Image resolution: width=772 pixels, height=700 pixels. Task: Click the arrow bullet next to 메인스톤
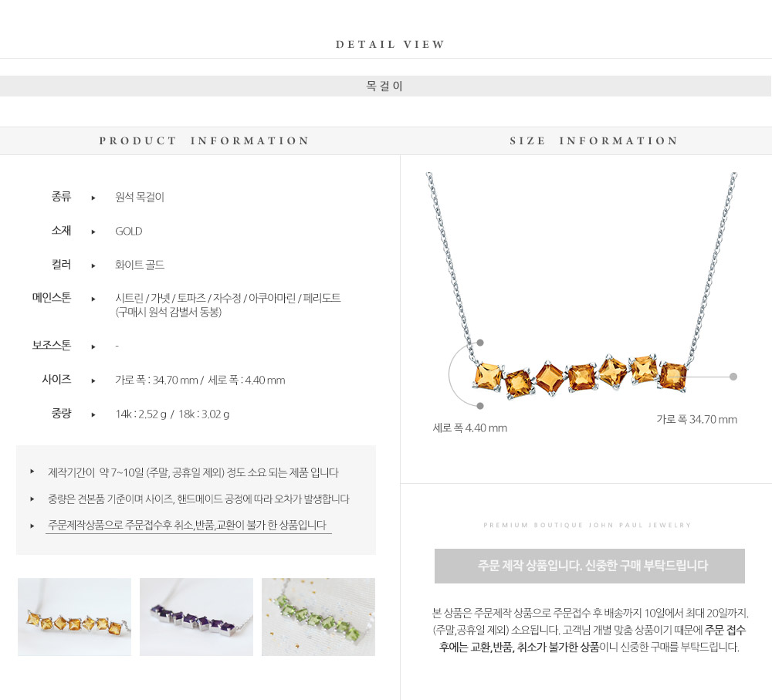(x=93, y=299)
